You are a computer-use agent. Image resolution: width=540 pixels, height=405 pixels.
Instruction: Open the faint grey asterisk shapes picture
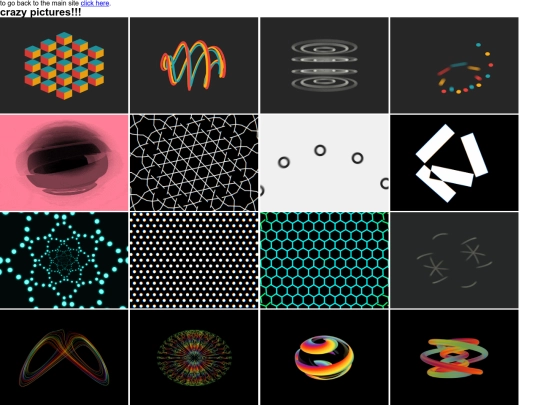(x=454, y=260)
